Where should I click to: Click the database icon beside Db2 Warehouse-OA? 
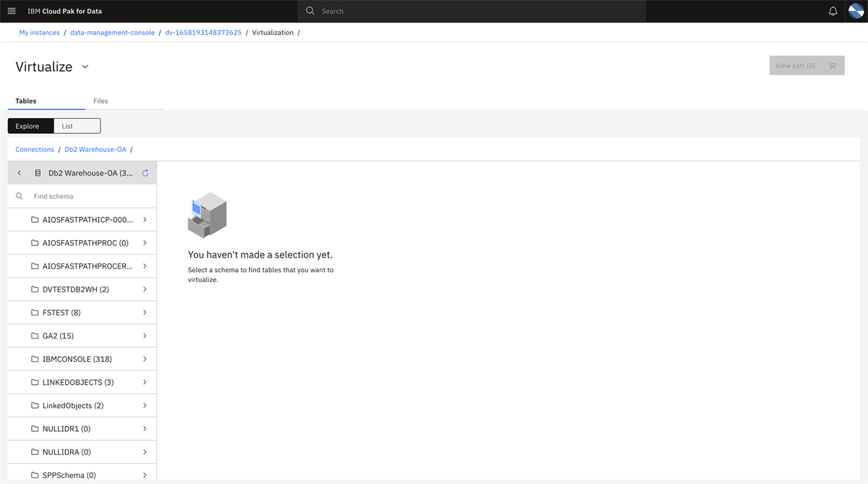point(37,172)
